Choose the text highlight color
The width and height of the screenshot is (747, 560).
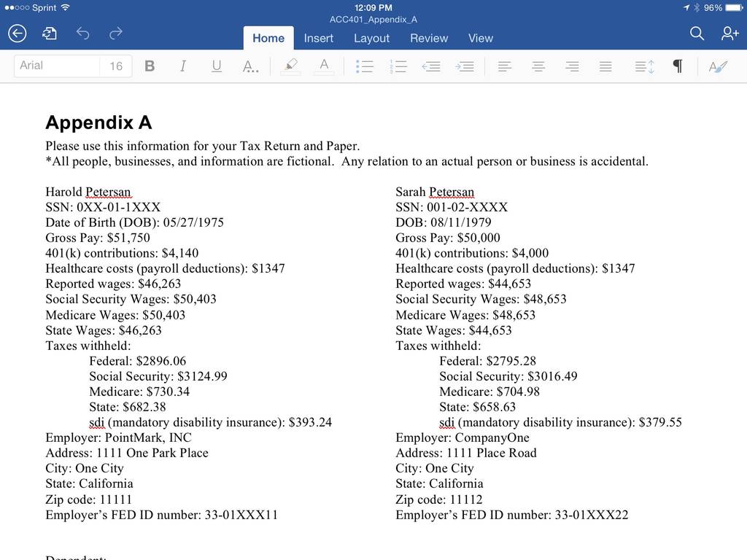(x=290, y=66)
